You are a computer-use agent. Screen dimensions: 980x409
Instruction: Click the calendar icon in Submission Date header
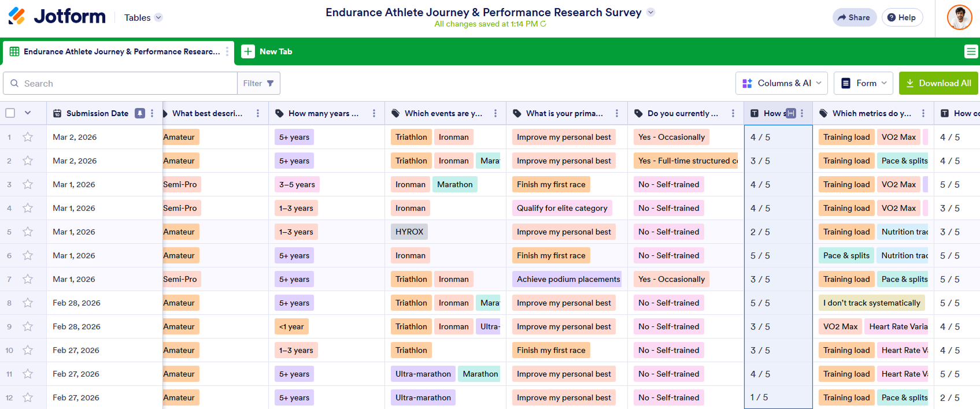pos(57,113)
